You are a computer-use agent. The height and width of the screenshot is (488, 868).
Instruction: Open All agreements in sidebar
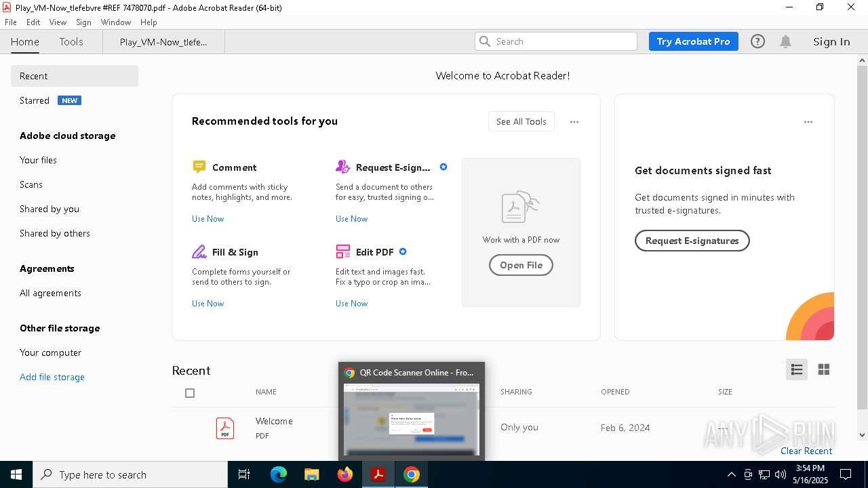[x=50, y=293]
